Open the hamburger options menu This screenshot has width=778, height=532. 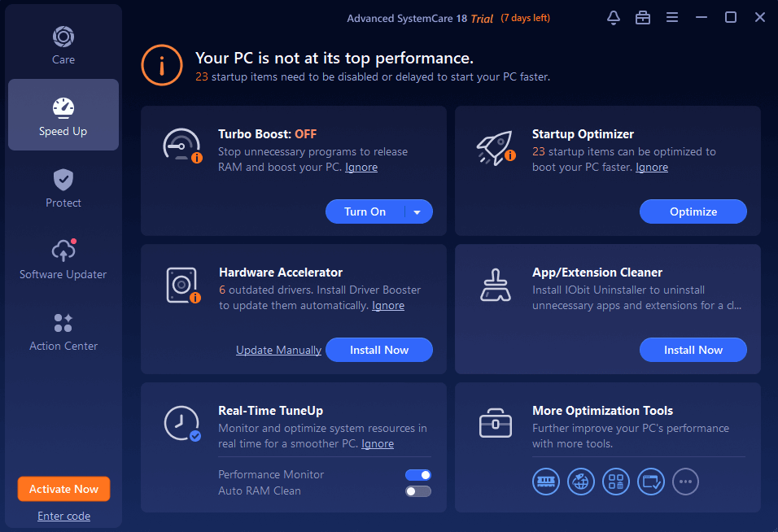(x=672, y=18)
